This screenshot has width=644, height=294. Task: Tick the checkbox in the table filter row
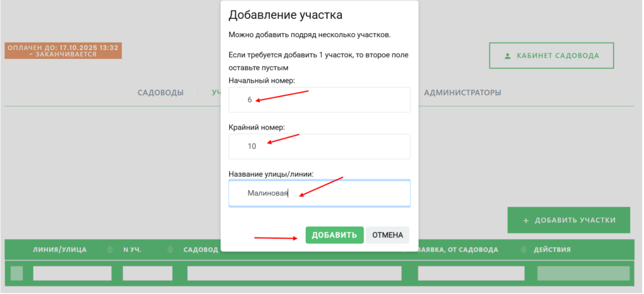click(x=17, y=273)
